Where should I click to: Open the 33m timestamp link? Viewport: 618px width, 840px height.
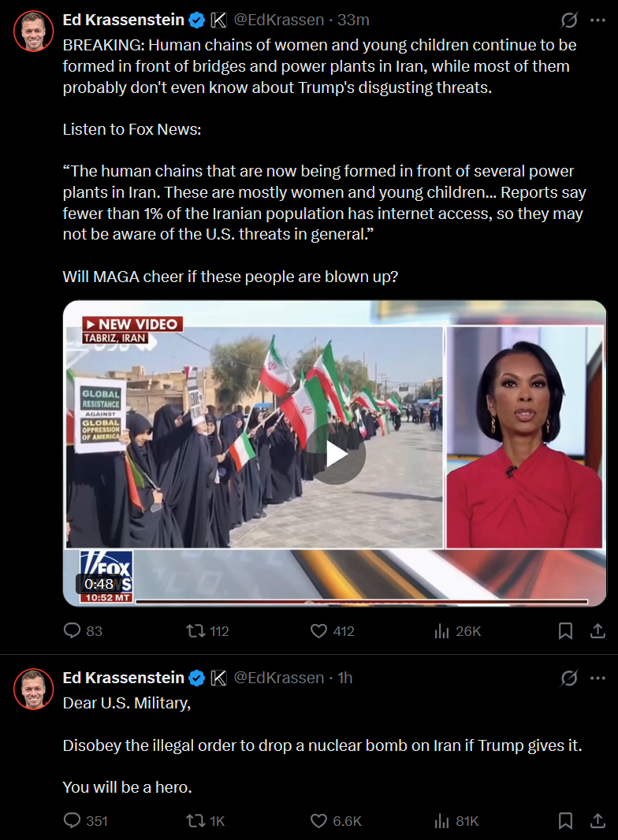[353, 20]
